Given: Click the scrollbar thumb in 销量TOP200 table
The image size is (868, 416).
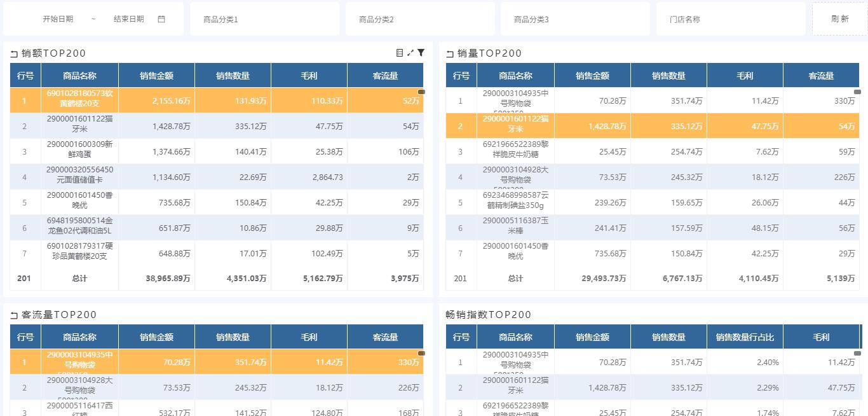Looking at the screenshot, I should 857,92.
